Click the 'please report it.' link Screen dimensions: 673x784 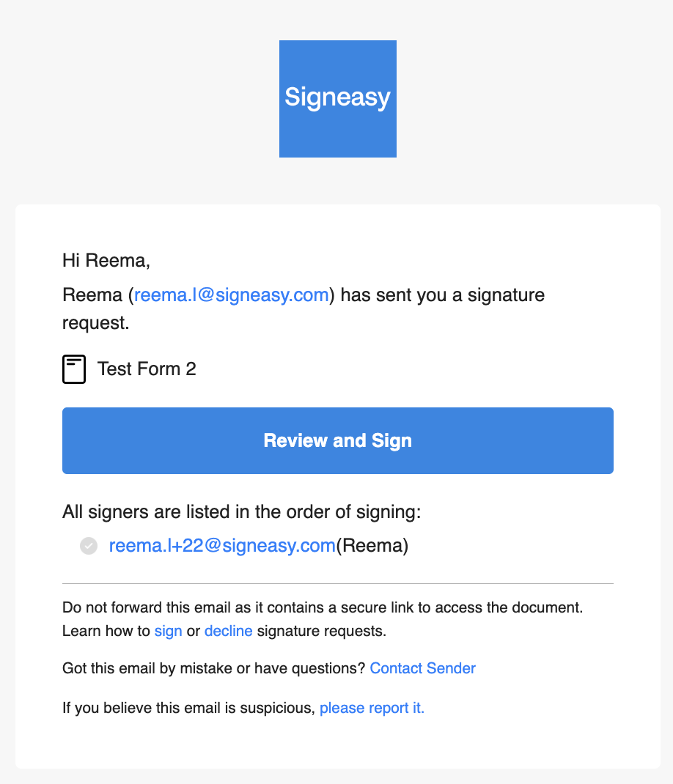(372, 708)
